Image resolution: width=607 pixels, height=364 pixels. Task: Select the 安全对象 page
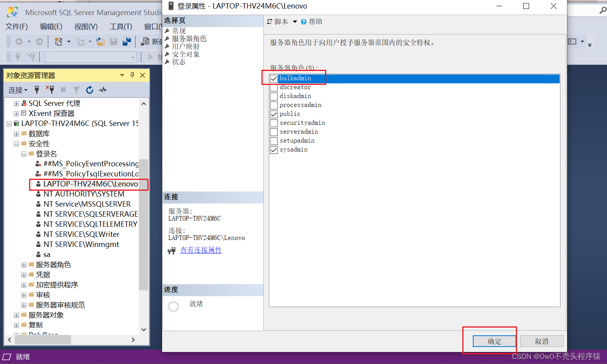[186, 54]
